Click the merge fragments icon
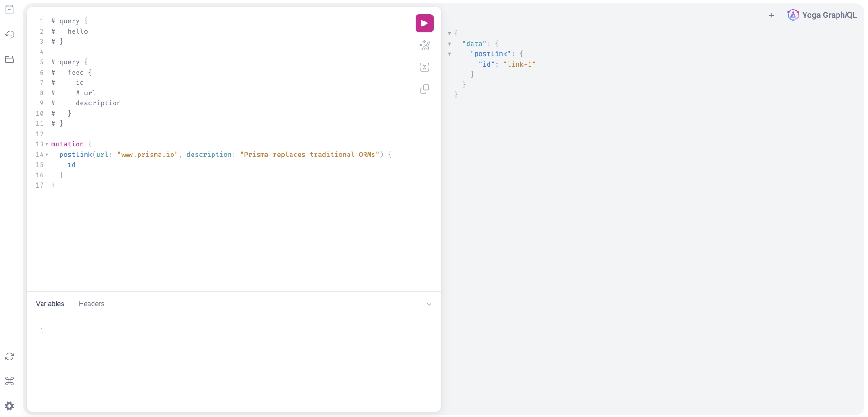The height and width of the screenshot is (417, 868). pyautogui.click(x=424, y=67)
